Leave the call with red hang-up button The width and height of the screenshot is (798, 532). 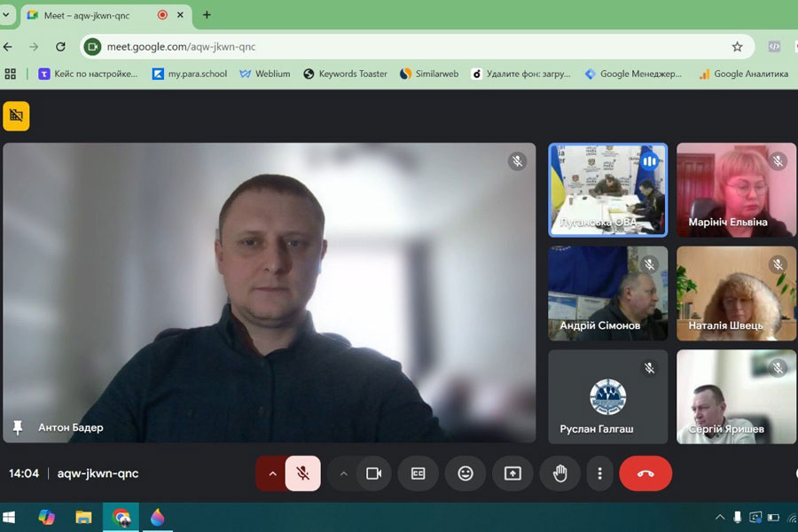click(x=645, y=473)
